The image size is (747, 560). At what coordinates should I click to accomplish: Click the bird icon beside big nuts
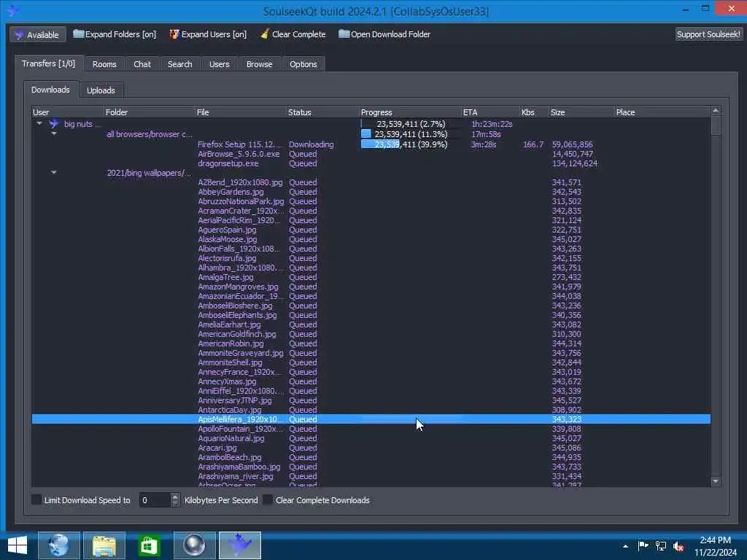pyautogui.click(x=54, y=124)
